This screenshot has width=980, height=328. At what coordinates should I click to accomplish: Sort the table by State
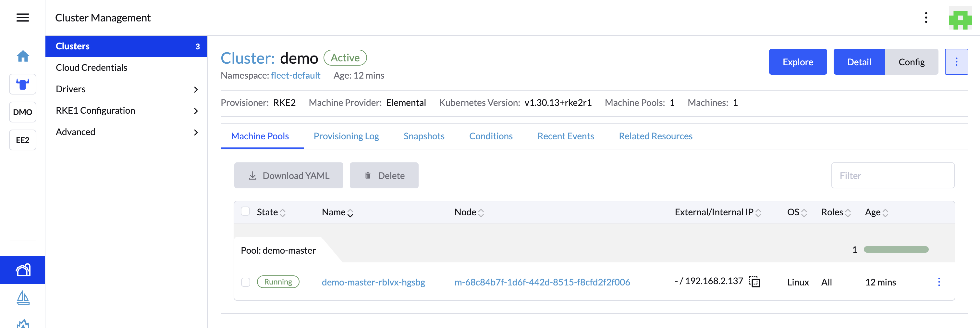[271, 212]
